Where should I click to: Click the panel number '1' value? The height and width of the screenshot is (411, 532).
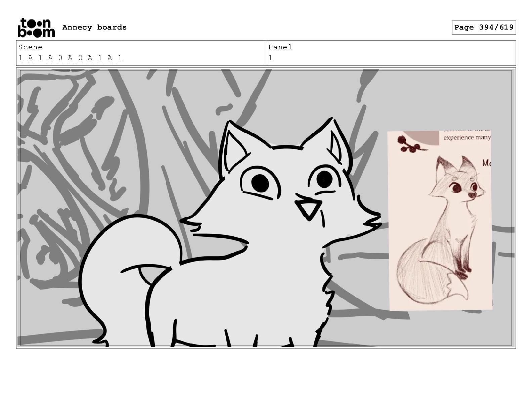pyautogui.click(x=270, y=58)
